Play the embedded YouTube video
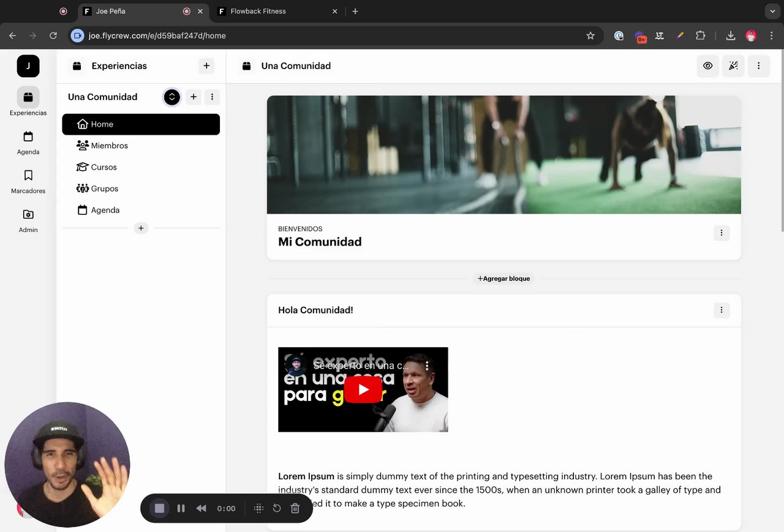 pyautogui.click(x=363, y=389)
